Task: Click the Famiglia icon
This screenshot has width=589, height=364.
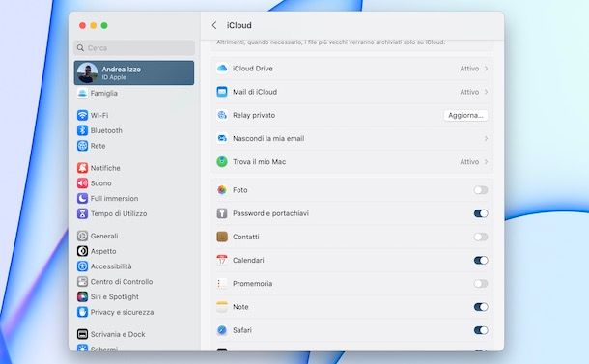Action: coord(82,93)
